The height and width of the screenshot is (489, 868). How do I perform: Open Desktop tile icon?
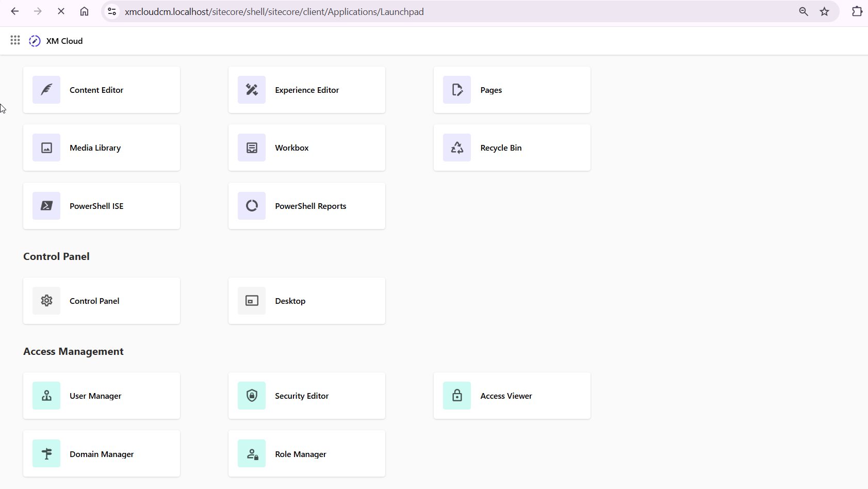point(252,301)
